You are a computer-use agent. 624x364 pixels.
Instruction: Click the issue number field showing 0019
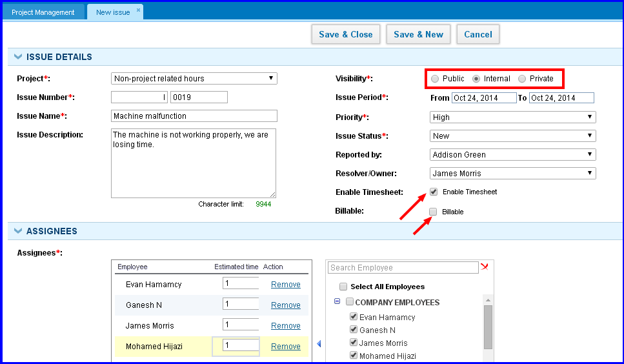(199, 97)
